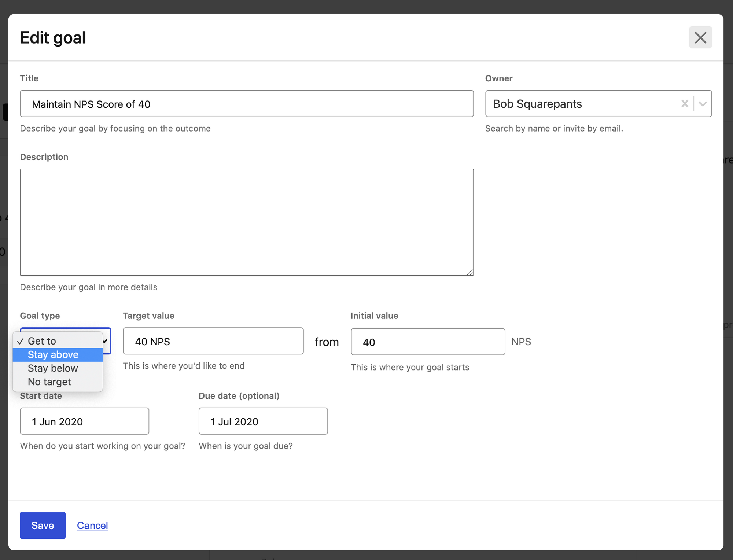Viewport: 733px width, 560px height.
Task: Close the Edit goal dialog
Action: tap(700, 38)
